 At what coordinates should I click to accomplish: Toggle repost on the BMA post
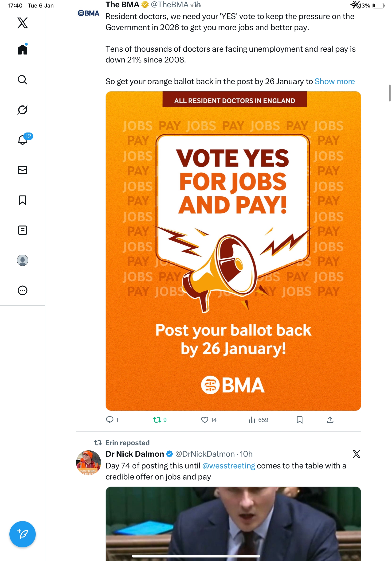pos(157,420)
